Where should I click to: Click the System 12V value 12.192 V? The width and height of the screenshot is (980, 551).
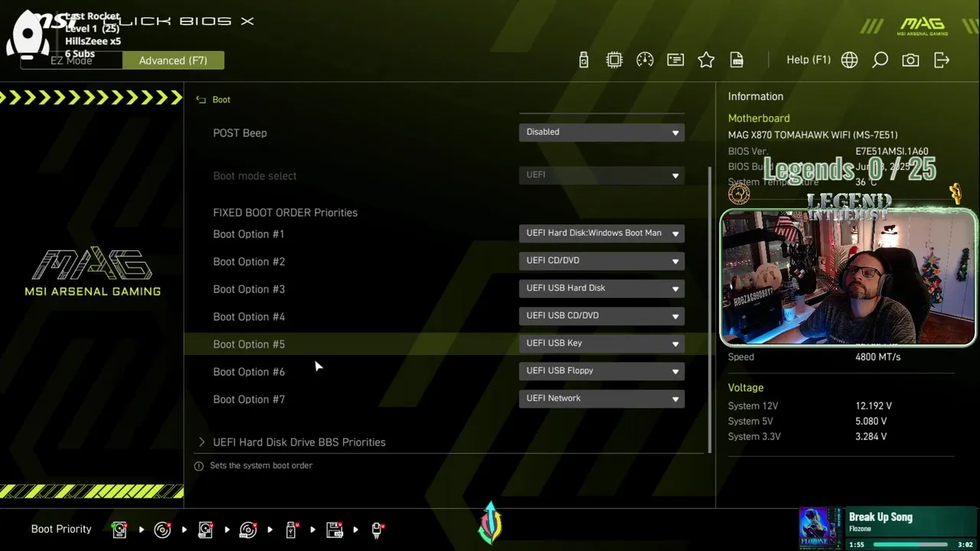[874, 406]
